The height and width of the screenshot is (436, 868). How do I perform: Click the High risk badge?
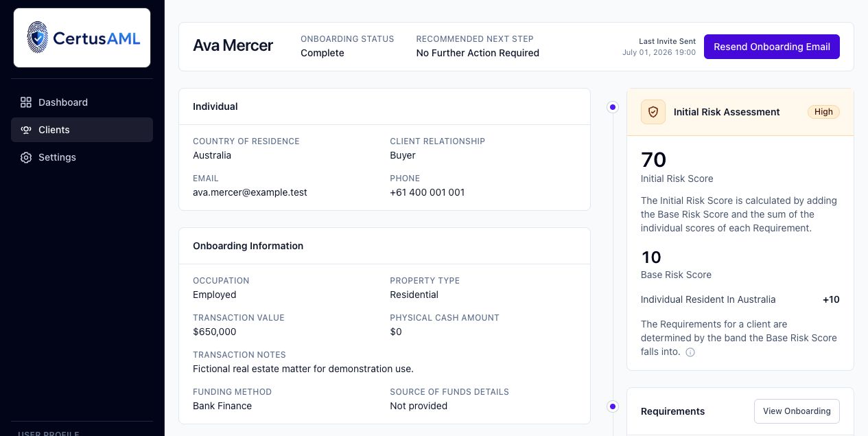coord(823,112)
